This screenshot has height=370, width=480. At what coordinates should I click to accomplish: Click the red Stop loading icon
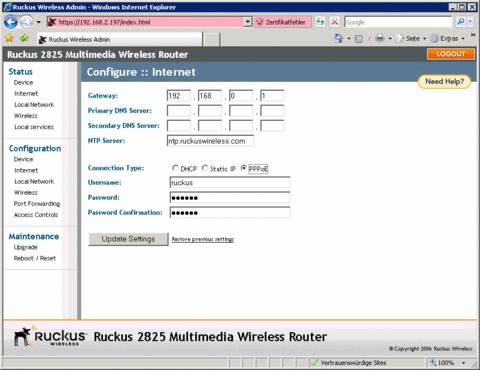[x=335, y=22]
